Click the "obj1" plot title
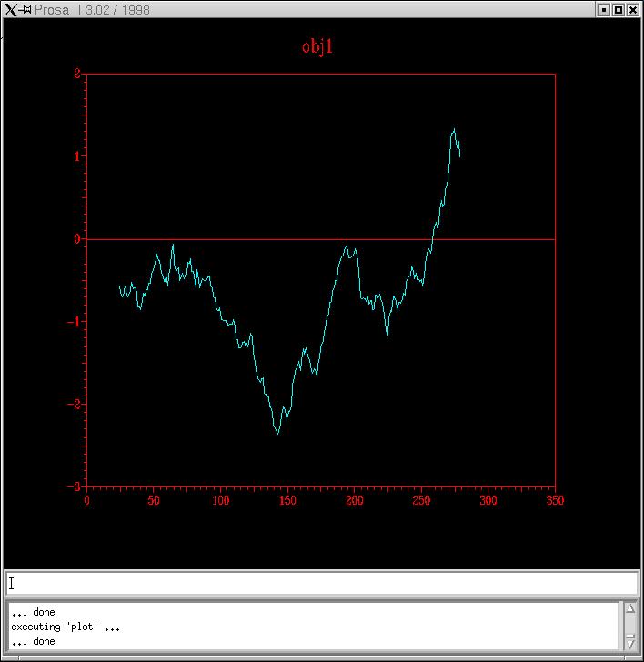This screenshot has width=644, height=662. tap(317, 46)
